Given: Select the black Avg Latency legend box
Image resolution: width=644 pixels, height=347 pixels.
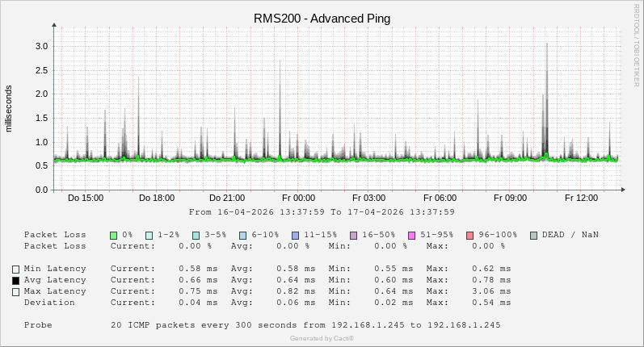Looking at the screenshot, I should tap(15, 281).
